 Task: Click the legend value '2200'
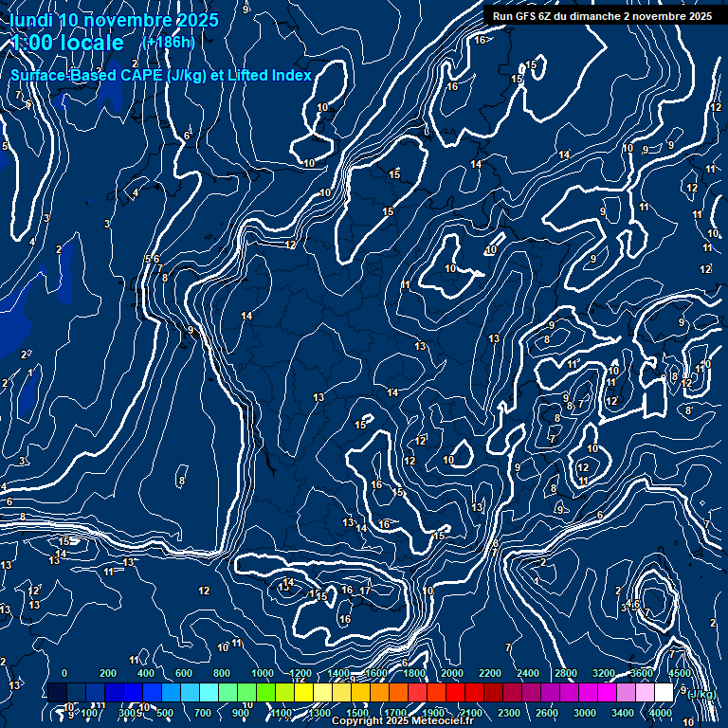[x=490, y=673]
